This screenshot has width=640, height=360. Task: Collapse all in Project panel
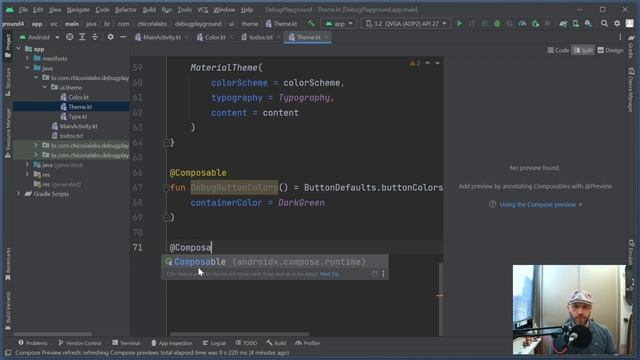95,37
